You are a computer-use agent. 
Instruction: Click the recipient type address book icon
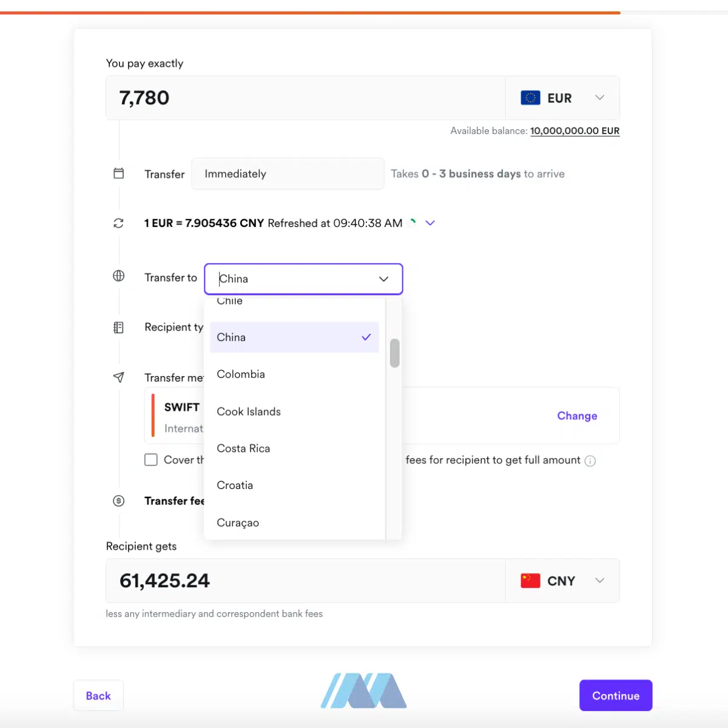pos(119,328)
